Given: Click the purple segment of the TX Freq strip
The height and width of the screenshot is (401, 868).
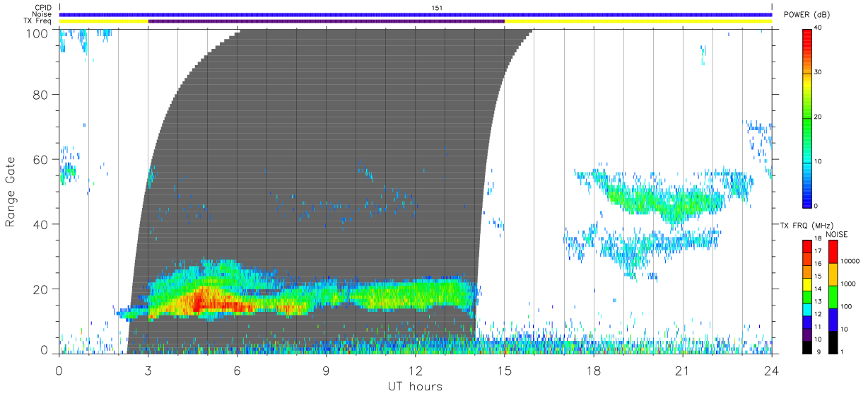Looking at the screenshot, I should [326, 21].
